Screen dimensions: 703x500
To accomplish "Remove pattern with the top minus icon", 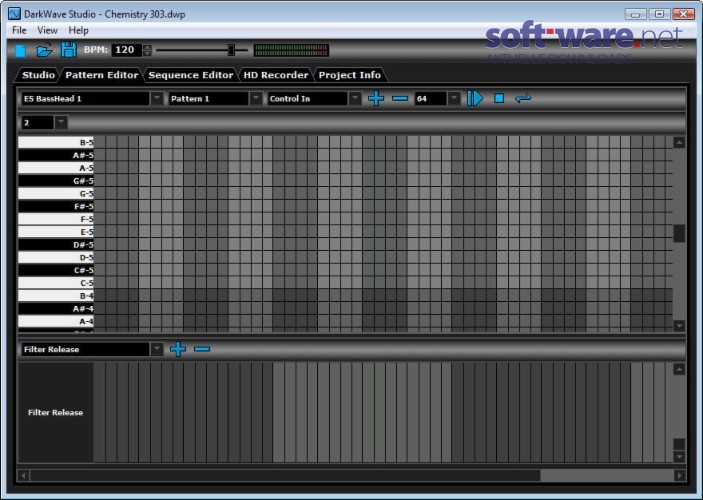I will pos(399,98).
